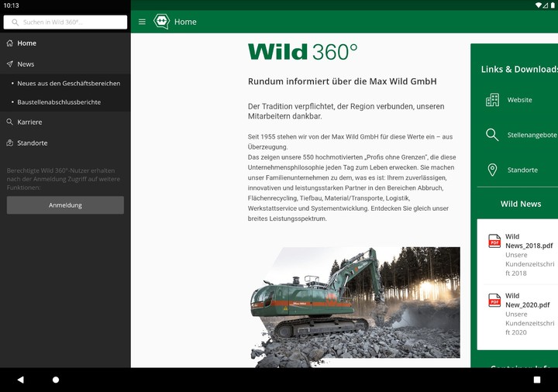Click the search magnifier in sidebar
558x392 pixels.
pos(15,22)
